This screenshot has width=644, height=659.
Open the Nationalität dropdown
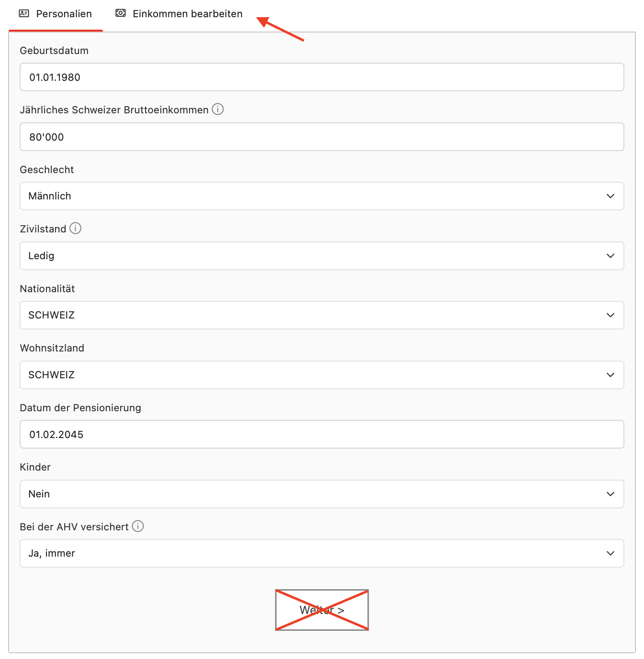pos(322,315)
